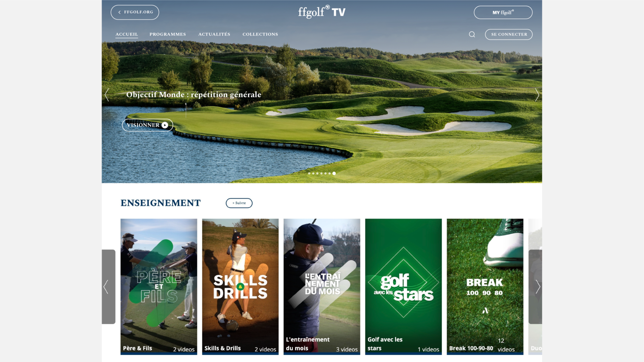Click the next hero slide arrow
The height and width of the screenshot is (362, 644).
pyautogui.click(x=537, y=95)
